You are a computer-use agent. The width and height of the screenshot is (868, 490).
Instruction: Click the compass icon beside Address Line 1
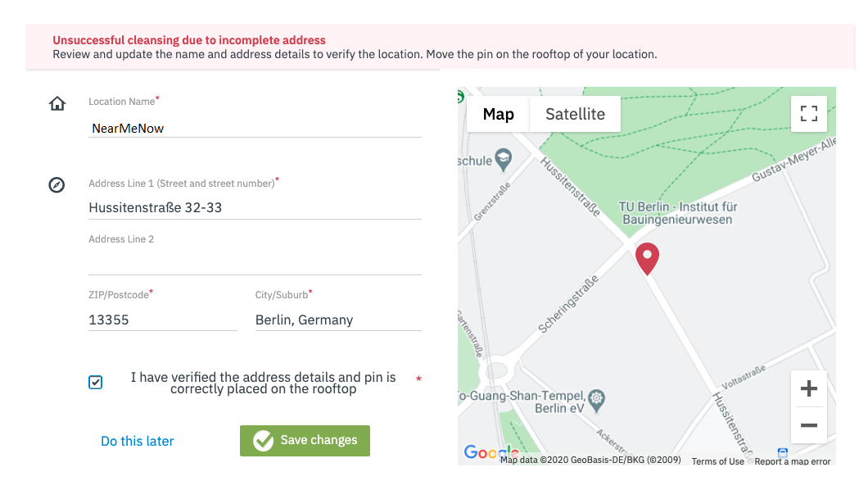(x=57, y=185)
